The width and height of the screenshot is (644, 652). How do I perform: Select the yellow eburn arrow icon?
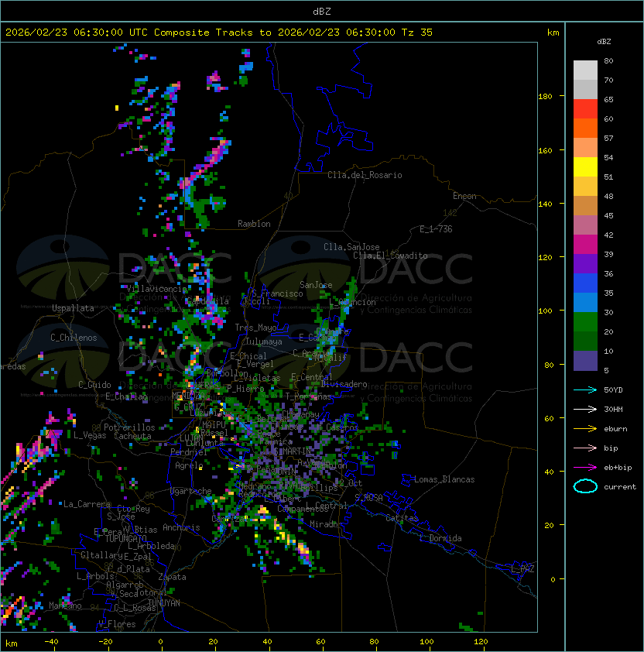pyautogui.click(x=585, y=429)
